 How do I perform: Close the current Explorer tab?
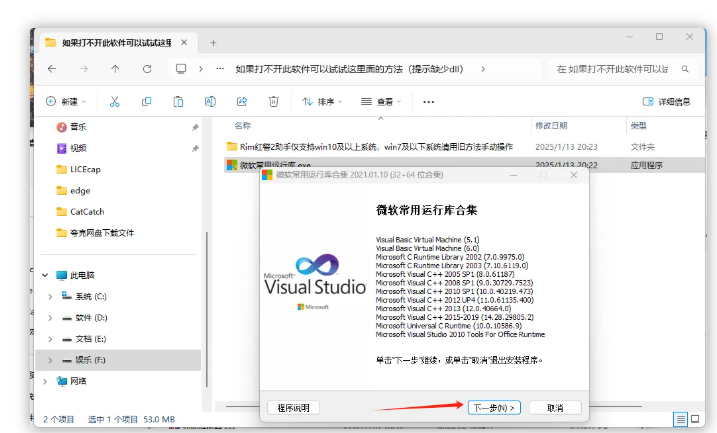tap(184, 43)
